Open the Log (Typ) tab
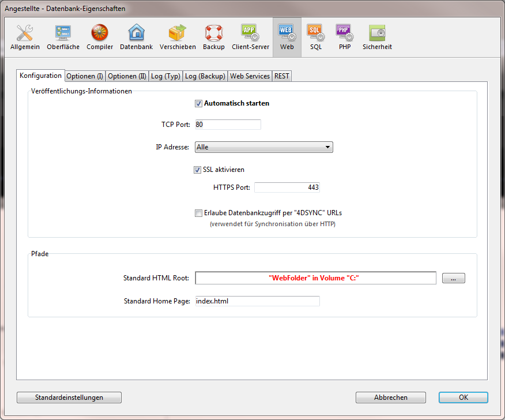Image resolution: width=505 pixels, height=420 pixels. click(x=165, y=76)
